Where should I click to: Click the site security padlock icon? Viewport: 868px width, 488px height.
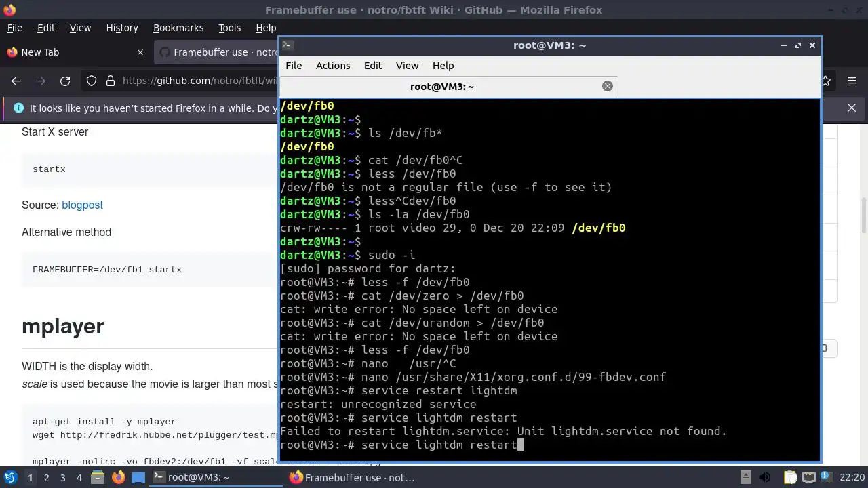[111, 81]
